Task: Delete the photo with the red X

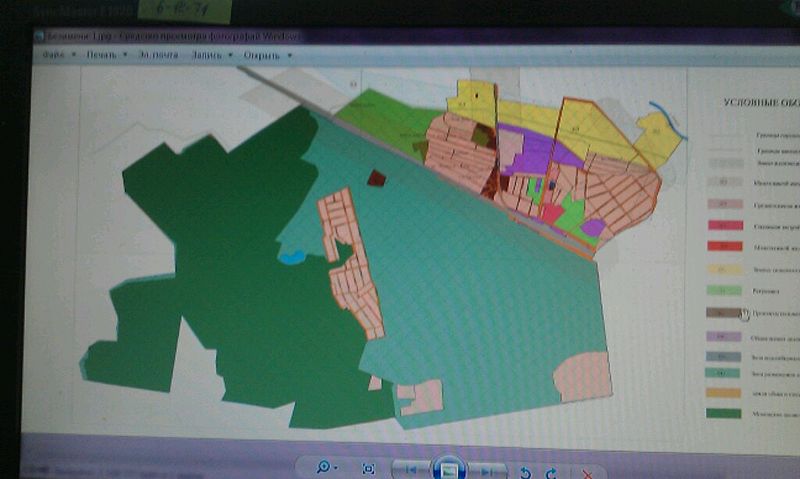Action: [587, 472]
